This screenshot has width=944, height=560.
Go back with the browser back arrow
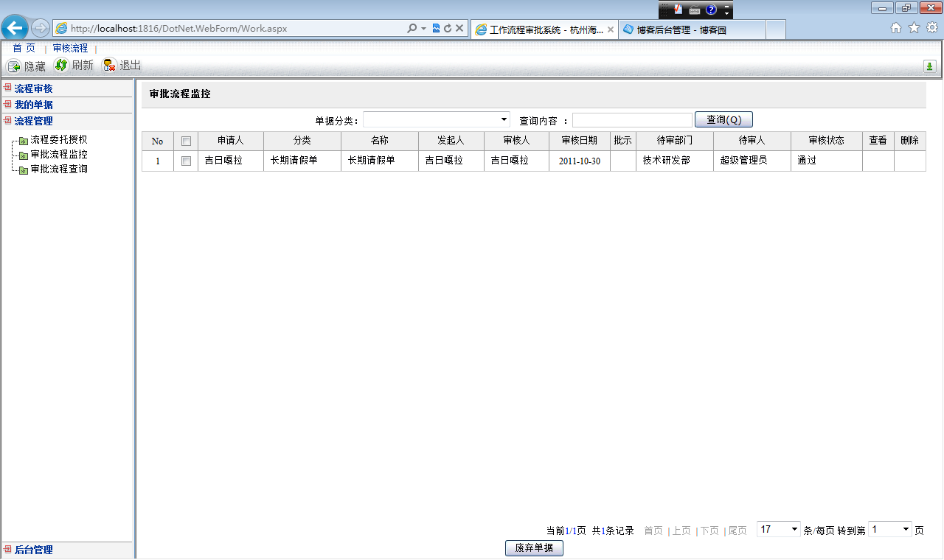[x=15, y=28]
